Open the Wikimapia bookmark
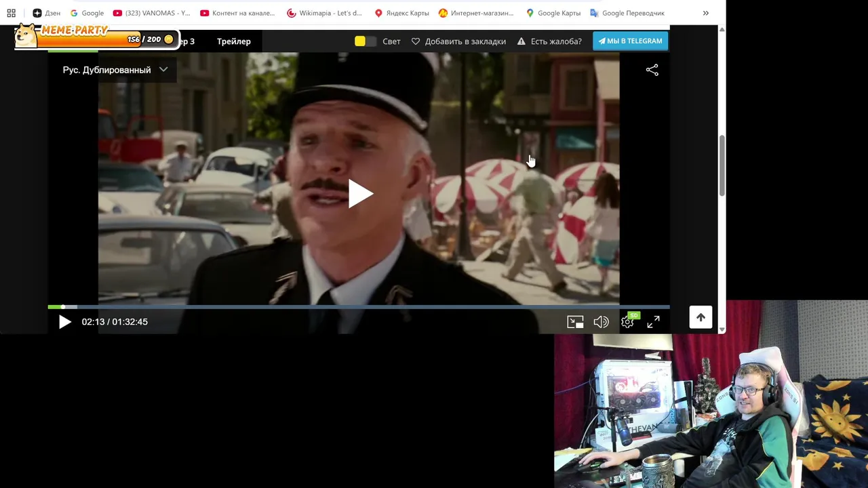868x488 pixels. pyautogui.click(x=325, y=13)
